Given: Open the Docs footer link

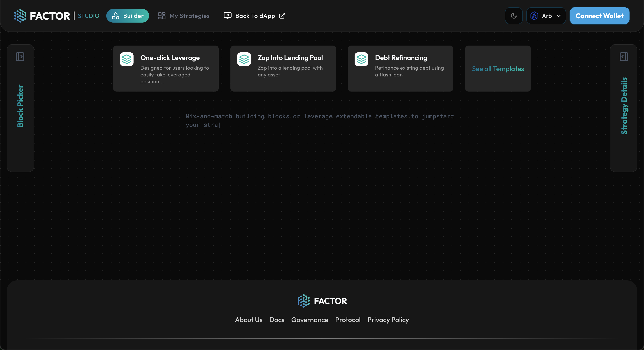Looking at the screenshot, I should pos(277,320).
